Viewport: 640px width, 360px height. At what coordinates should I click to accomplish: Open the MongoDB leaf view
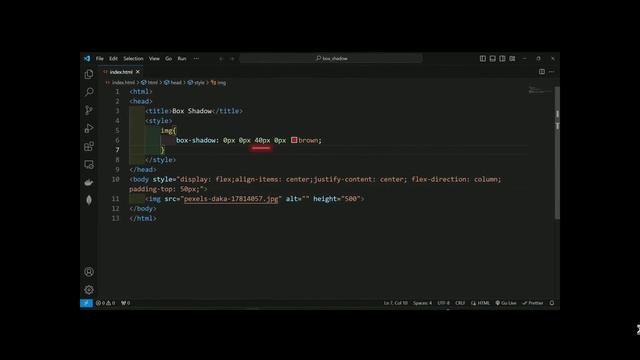point(89,200)
